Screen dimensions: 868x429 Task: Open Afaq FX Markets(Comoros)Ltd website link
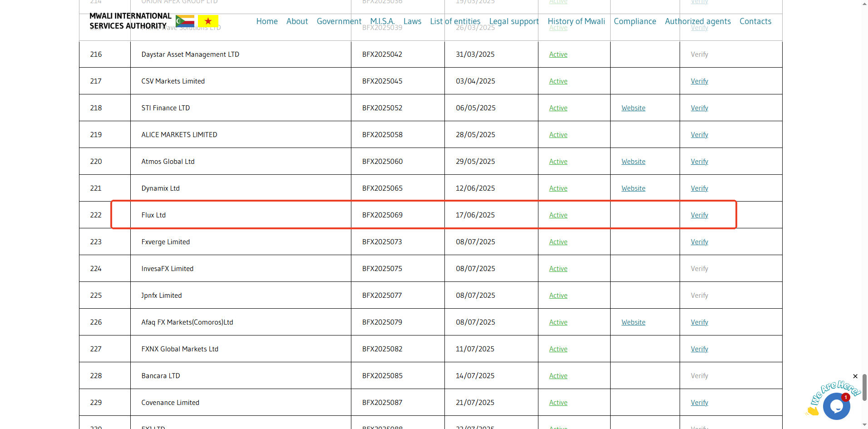(633, 322)
